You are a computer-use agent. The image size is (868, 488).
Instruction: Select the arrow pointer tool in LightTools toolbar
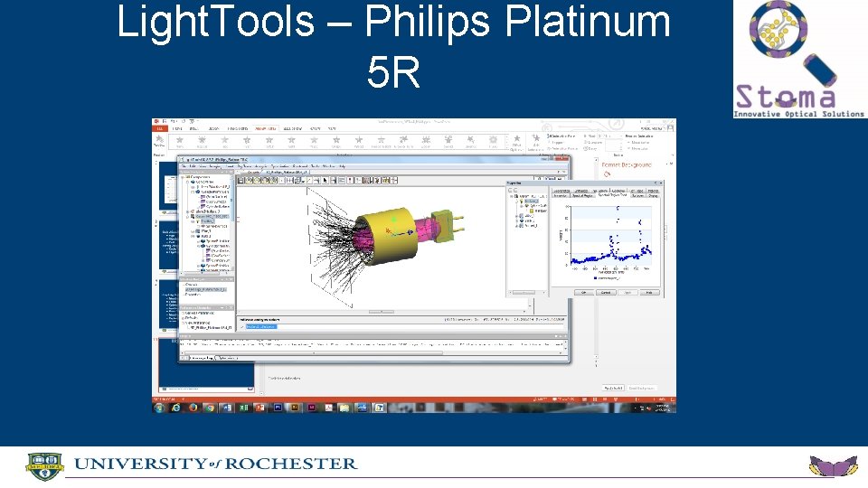325,181
